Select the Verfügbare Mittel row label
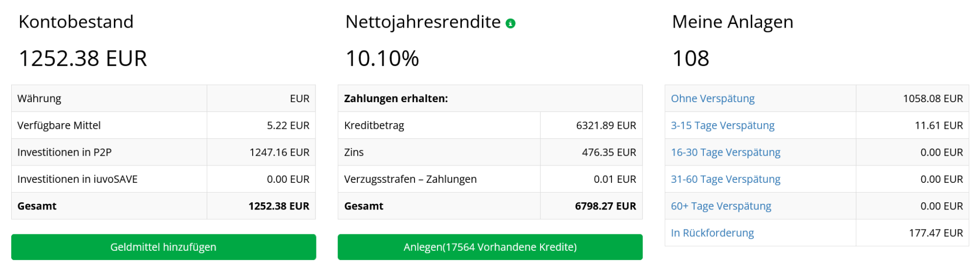This screenshot has width=980, height=261. tap(59, 126)
